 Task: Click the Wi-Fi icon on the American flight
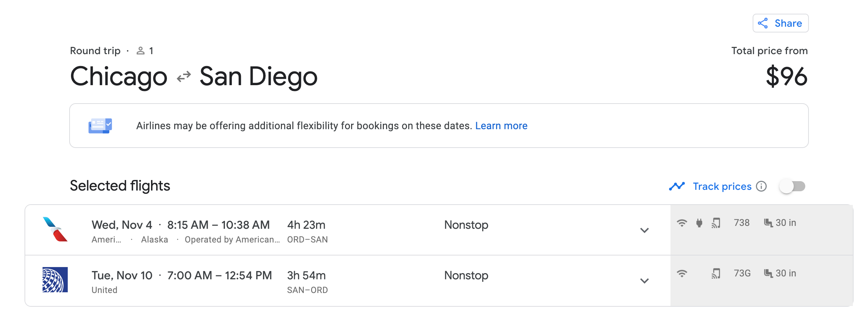coord(682,223)
